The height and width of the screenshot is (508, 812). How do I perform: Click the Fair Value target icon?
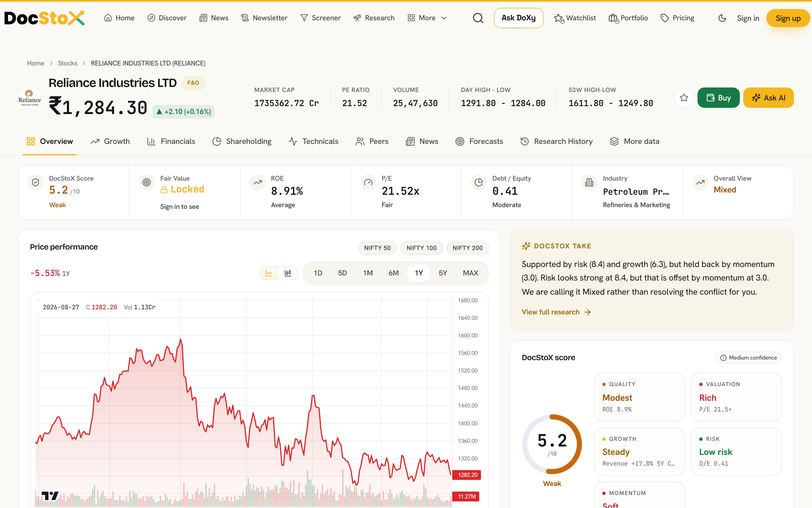[x=147, y=182]
